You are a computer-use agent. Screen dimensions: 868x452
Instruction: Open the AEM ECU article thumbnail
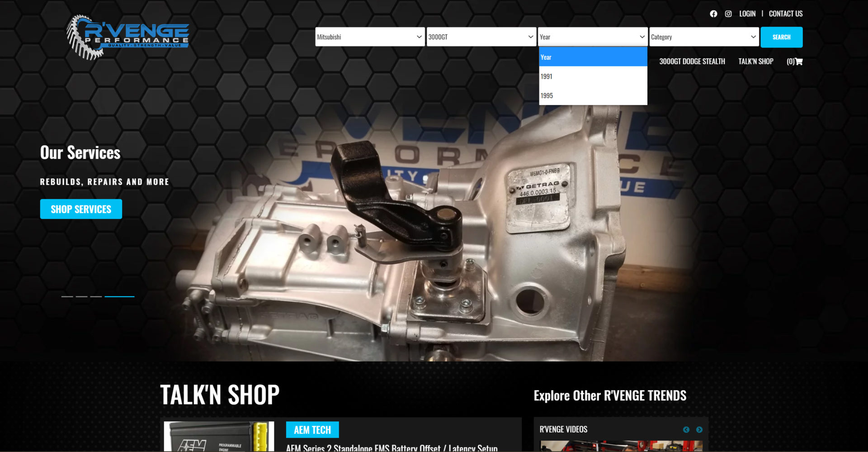219,437
